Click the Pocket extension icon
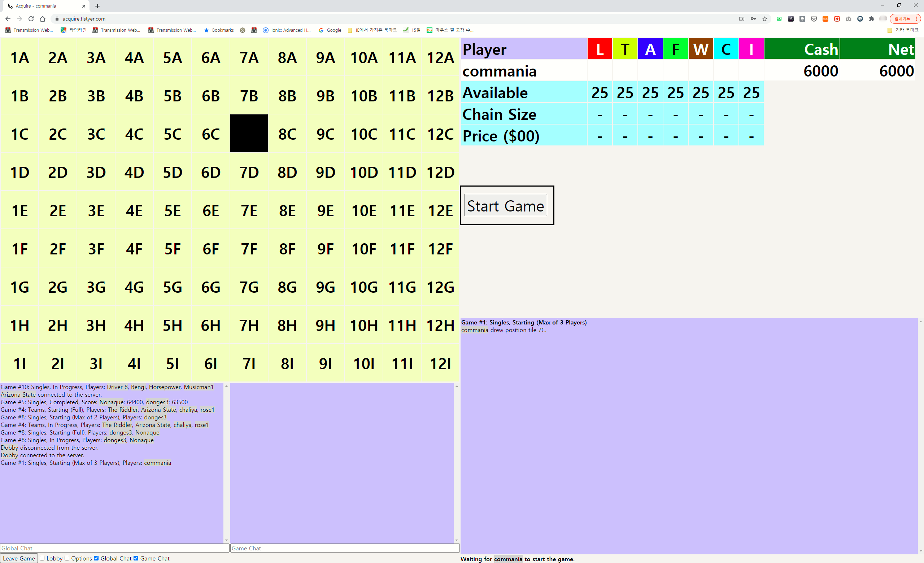The width and height of the screenshot is (924, 563). (814, 19)
